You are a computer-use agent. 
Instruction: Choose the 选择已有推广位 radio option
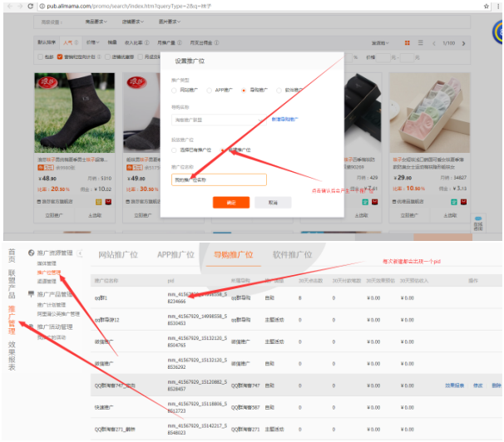click(174, 150)
